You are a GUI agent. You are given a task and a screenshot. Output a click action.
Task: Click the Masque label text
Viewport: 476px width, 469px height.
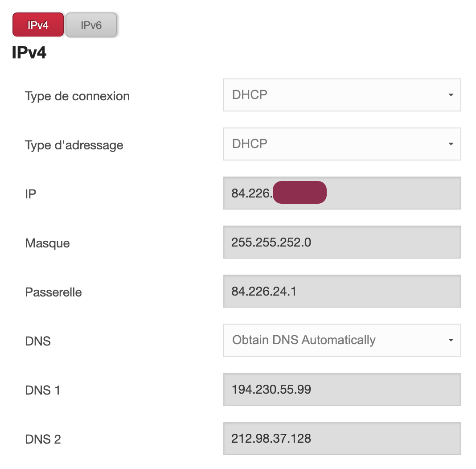[47, 243]
